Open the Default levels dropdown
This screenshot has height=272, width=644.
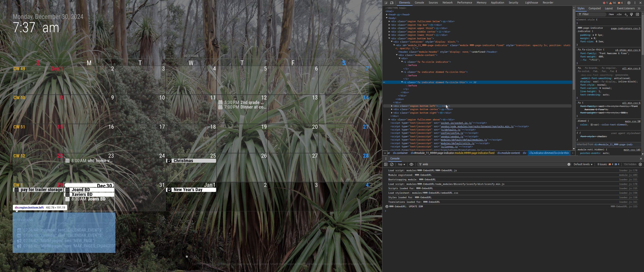click(583, 164)
